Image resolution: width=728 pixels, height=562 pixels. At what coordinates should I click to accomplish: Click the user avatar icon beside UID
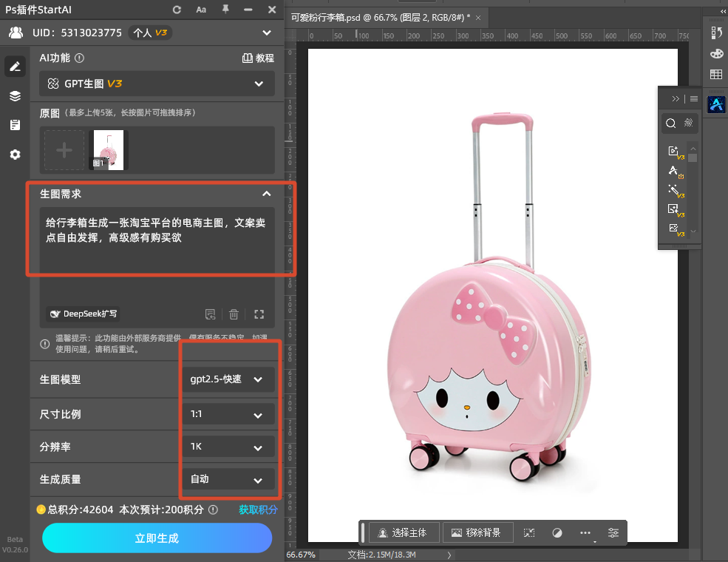(16, 33)
